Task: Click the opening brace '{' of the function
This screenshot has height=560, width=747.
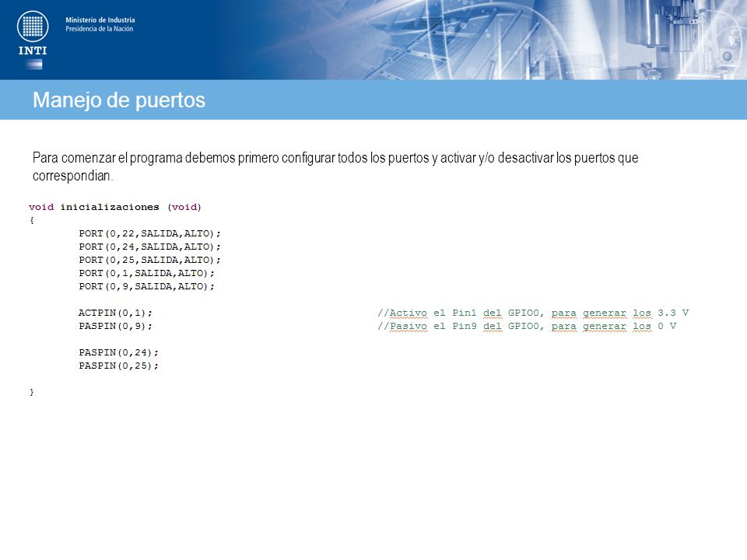Action: tap(32, 220)
